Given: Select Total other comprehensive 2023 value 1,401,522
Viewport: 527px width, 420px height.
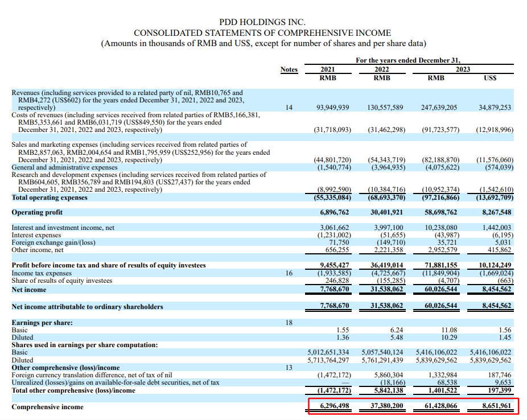Looking at the screenshot, I should coord(443,390).
